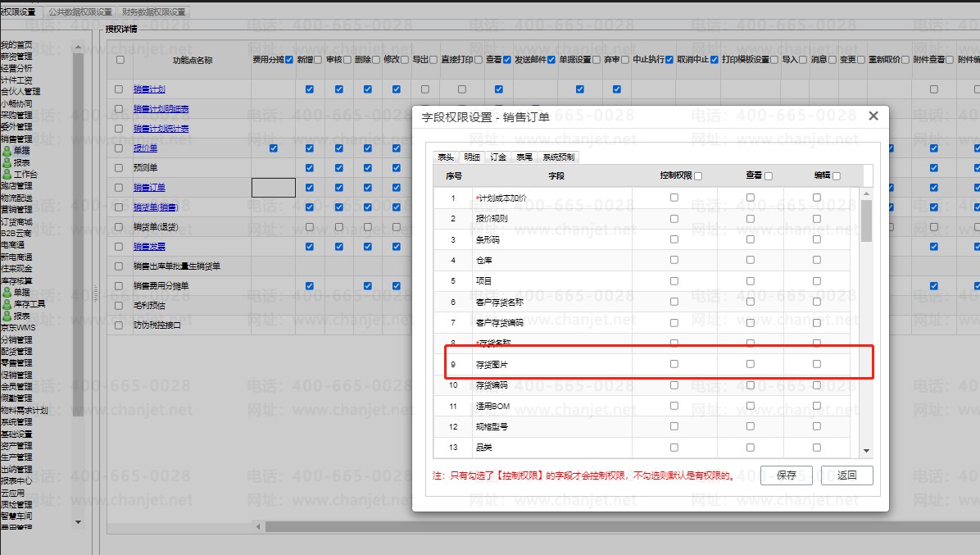
Task: Select 京东WMS in the module tree
Action: 17,327
